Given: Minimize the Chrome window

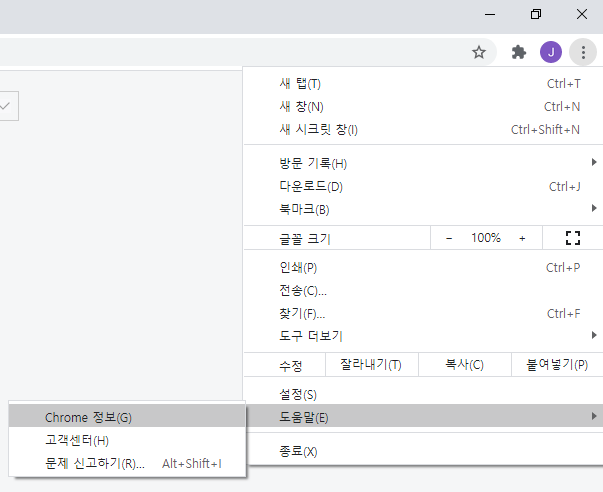Looking at the screenshot, I should tap(490, 15).
